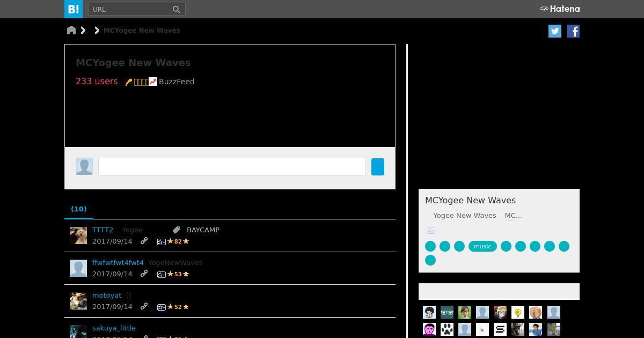Open the TTTT2 username link
Image resolution: width=644 pixels, height=338 pixels.
(103, 230)
